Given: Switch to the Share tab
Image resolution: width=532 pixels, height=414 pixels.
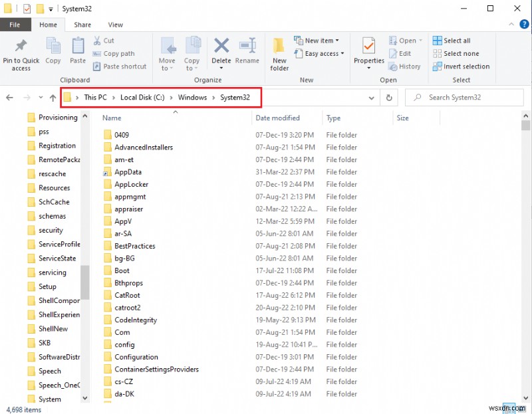Looking at the screenshot, I should (x=82, y=25).
